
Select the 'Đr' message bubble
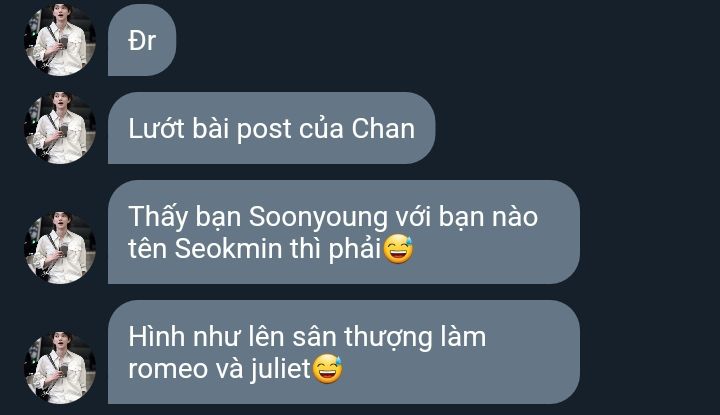pyautogui.click(x=142, y=39)
